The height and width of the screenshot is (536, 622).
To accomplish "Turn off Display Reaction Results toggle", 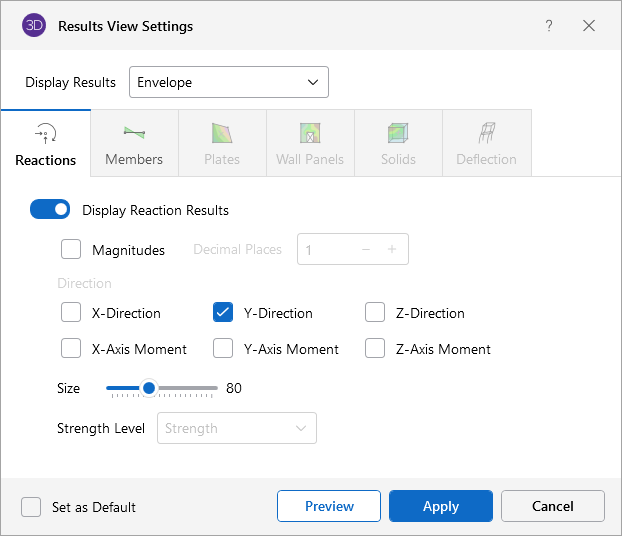I will (x=50, y=210).
